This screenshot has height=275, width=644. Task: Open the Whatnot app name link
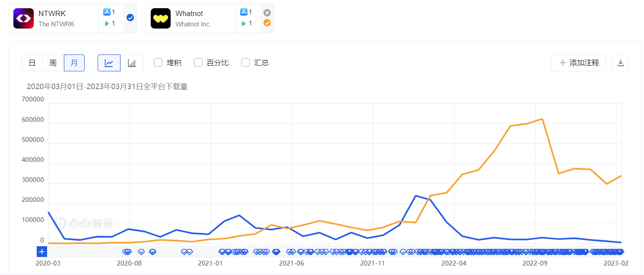189,13
